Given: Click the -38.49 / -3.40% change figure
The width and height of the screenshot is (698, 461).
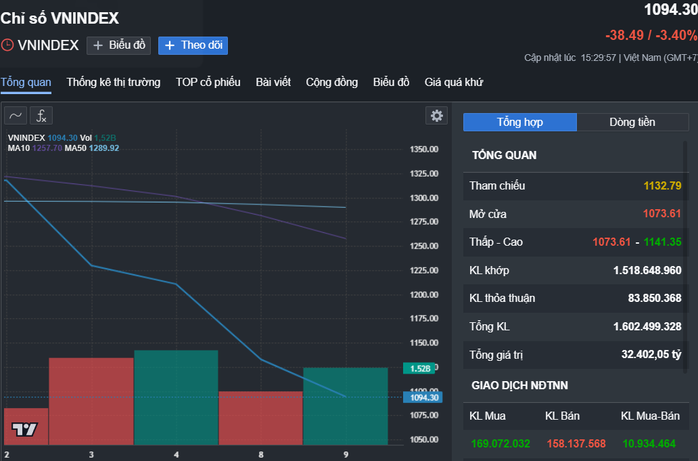Looking at the screenshot, I should click(651, 35).
